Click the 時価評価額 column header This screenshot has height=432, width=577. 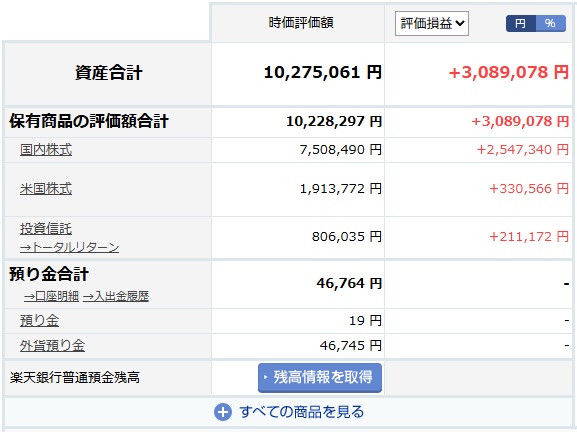click(x=301, y=23)
